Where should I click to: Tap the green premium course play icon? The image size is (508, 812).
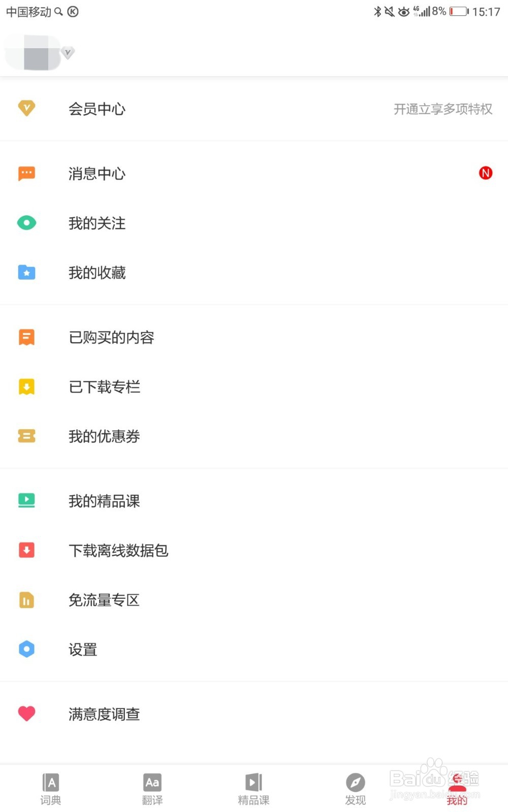tap(26, 500)
